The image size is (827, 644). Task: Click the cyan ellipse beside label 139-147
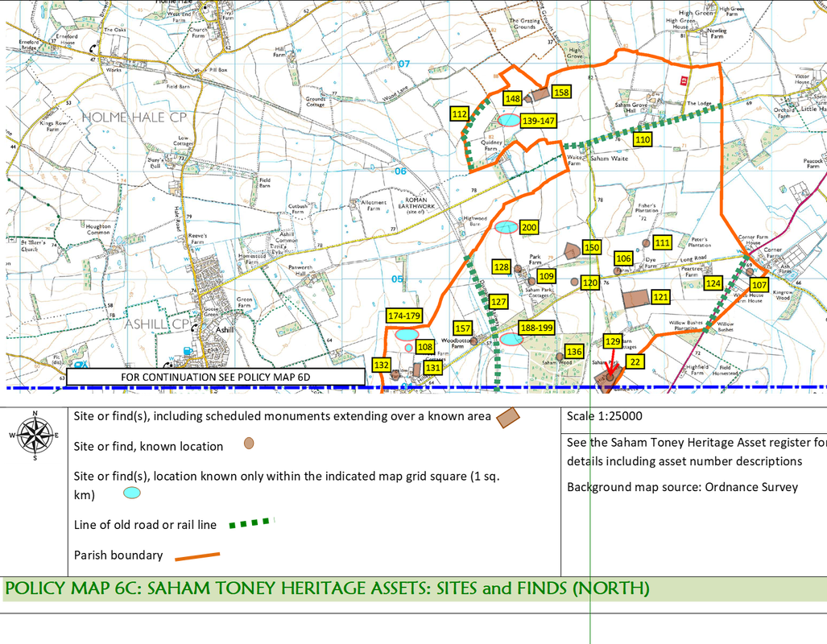509,120
